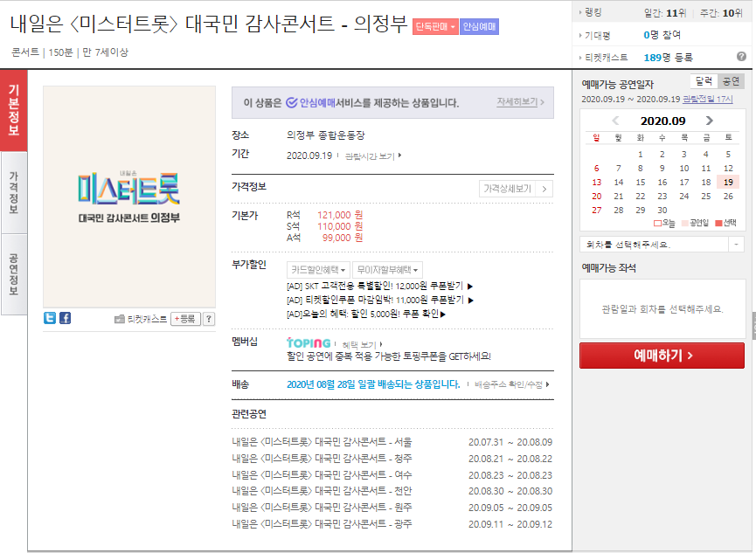Share on Twitter via bird icon
Image resolution: width=756 pixels, height=553 pixels.
pos(50,318)
